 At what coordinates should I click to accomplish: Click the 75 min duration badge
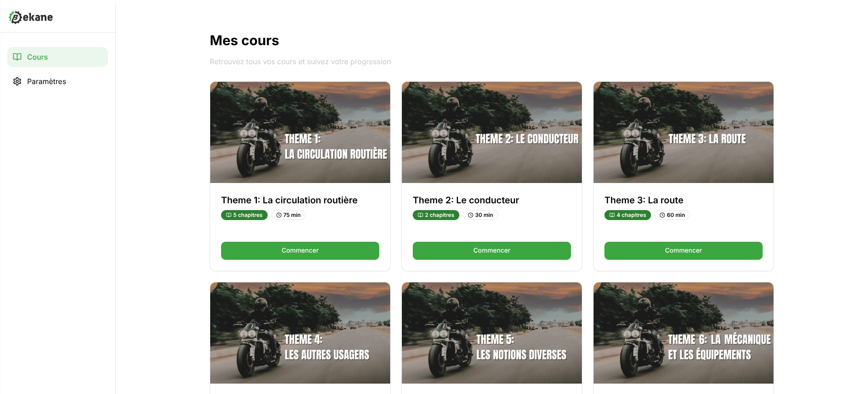click(288, 215)
